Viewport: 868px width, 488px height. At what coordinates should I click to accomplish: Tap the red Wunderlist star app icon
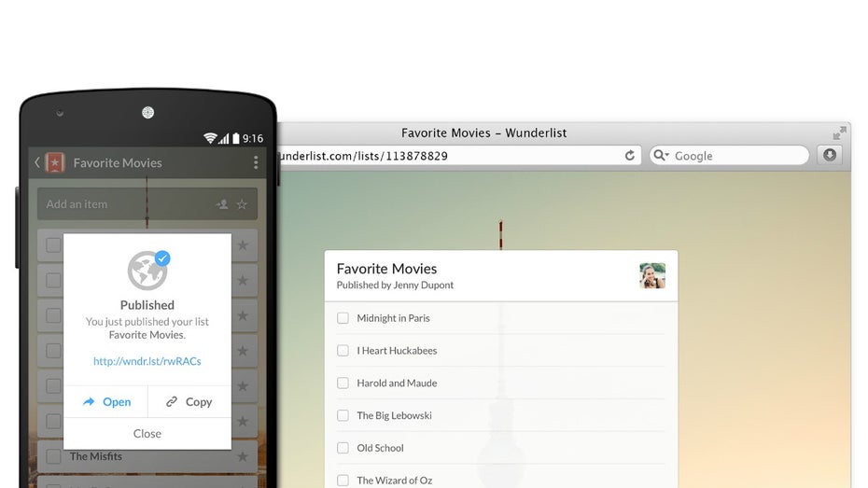(x=55, y=162)
